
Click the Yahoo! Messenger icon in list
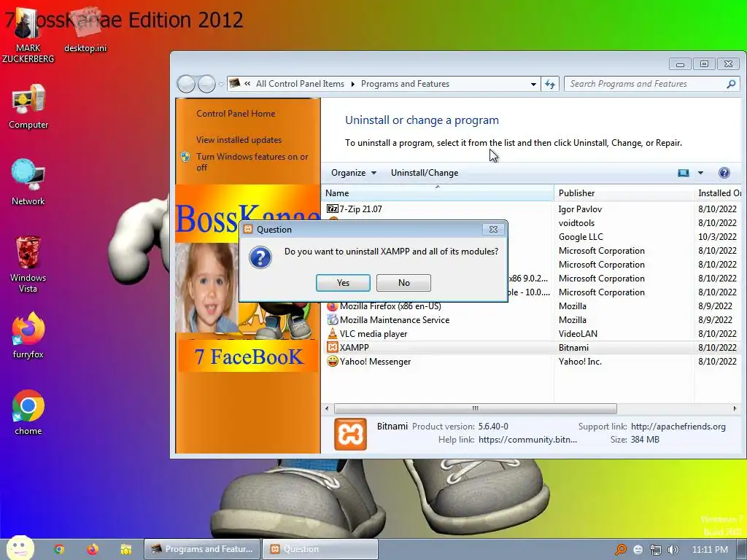point(332,362)
